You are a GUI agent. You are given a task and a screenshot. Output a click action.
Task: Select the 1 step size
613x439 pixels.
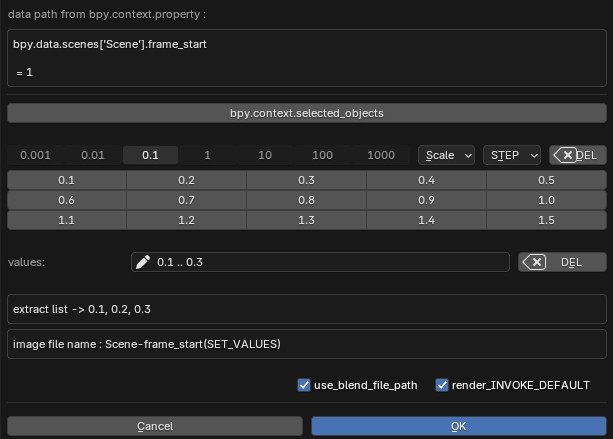[208, 155]
